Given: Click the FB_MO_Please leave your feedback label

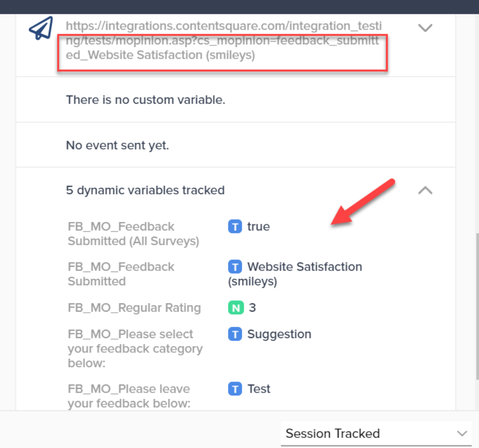Looking at the screenshot, I should coord(129,396).
